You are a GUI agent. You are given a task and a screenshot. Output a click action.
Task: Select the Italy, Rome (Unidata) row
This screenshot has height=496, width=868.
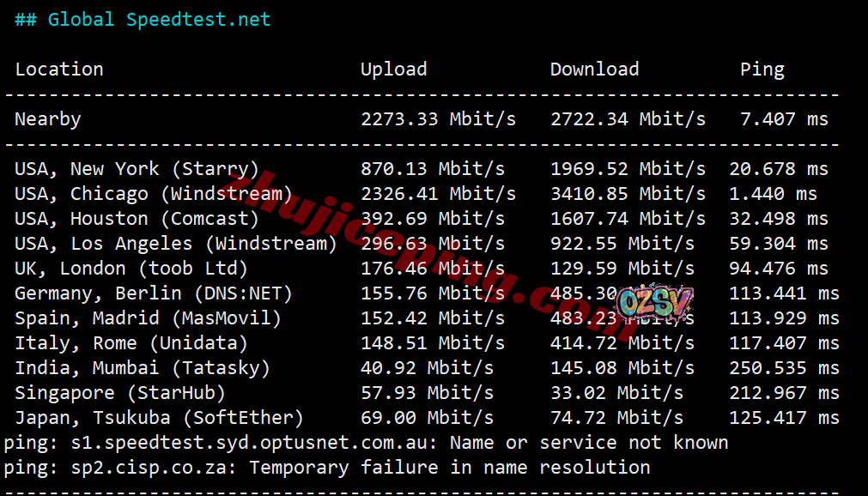click(x=131, y=343)
